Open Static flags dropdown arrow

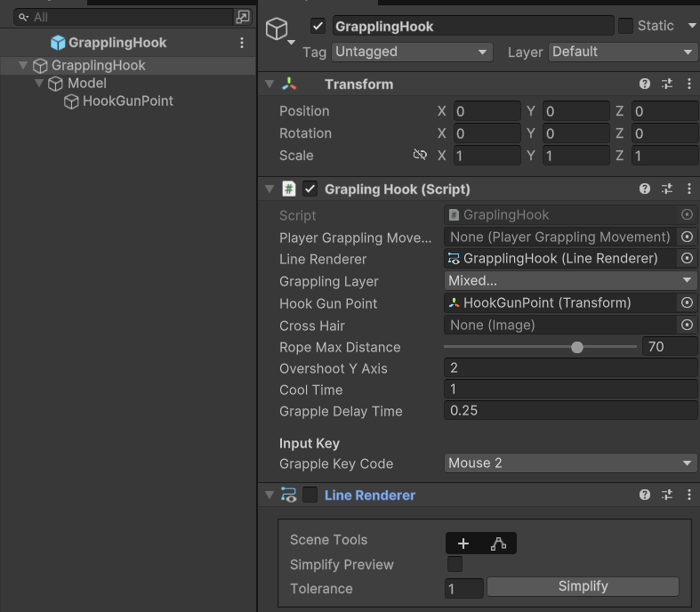[691, 26]
